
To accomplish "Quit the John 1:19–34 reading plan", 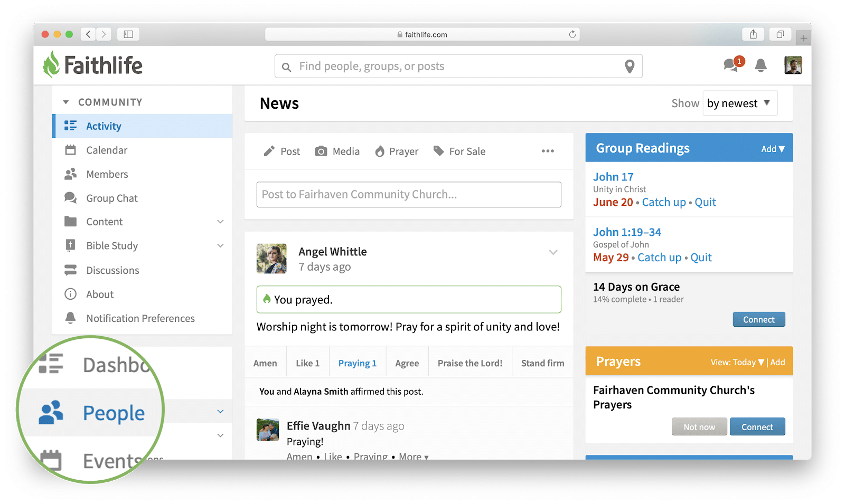I will point(701,258).
